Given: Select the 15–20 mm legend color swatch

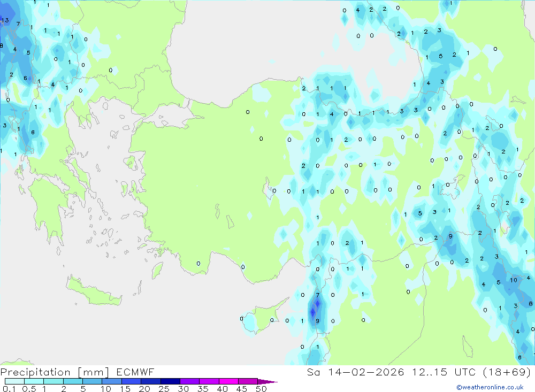Looking at the screenshot, I should [x=132, y=381].
